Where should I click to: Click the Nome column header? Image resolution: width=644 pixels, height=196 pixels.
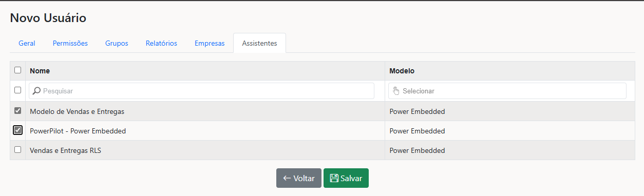(x=40, y=71)
